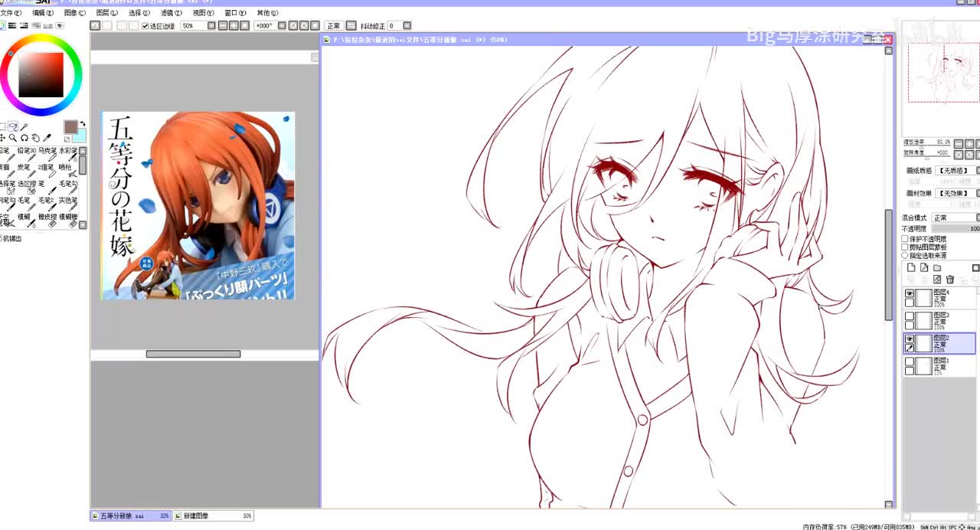Select the Hand pan tool
Screen dimensions: 980x530
tap(36, 138)
